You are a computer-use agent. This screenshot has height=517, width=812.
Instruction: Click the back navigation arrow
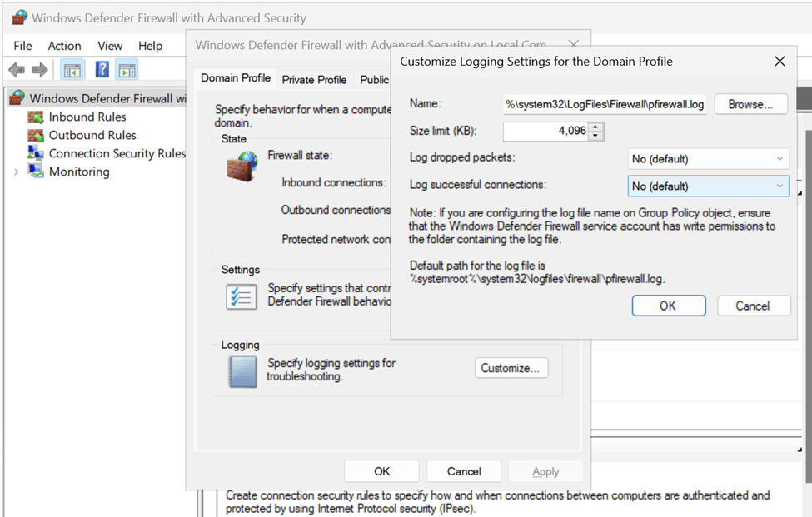pos(16,69)
